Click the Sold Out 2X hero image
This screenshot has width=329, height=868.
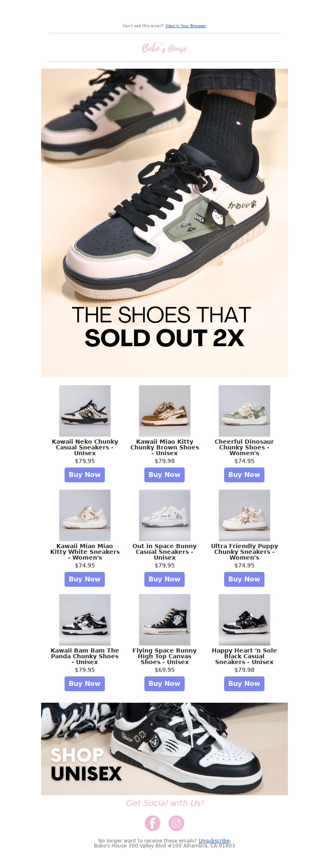coord(164,222)
